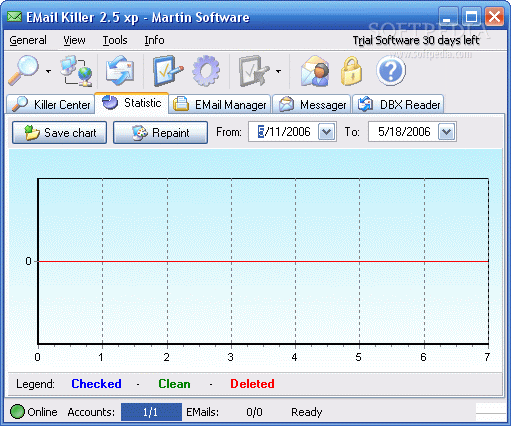This screenshot has height=426, width=511.
Task: Click the Trial Software 30 days left text
Action: pos(416,40)
